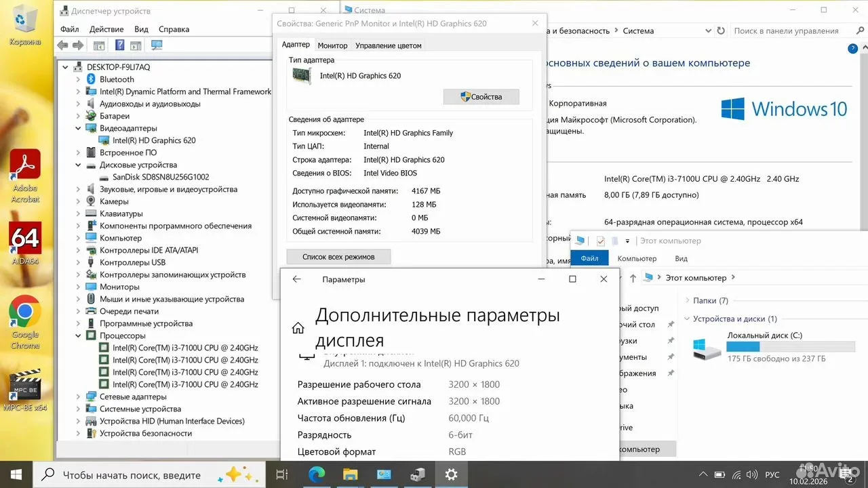Click the Properties checkmark icon in Explorer quick access toolbar

(601, 241)
